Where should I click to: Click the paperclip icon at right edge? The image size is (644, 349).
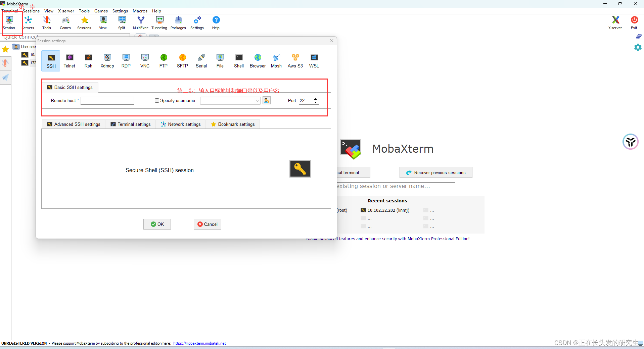pyautogui.click(x=638, y=36)
